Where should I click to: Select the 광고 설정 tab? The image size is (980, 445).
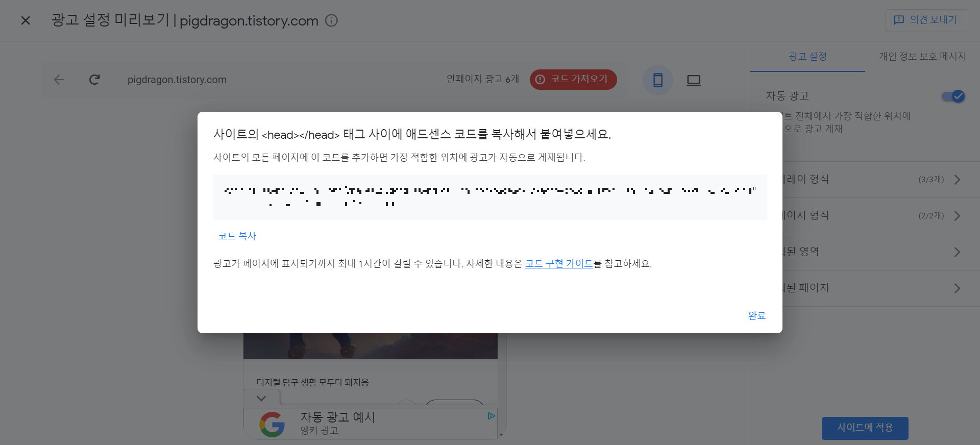(x=807, y=56)
